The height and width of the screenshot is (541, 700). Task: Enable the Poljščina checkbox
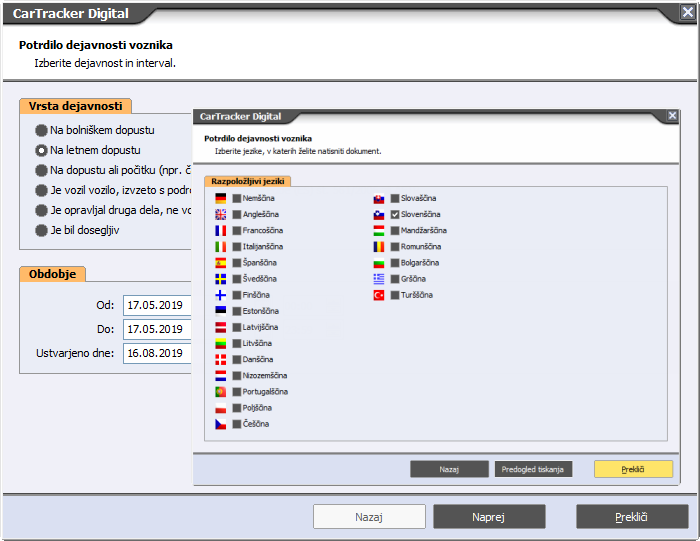coord(237,408)
